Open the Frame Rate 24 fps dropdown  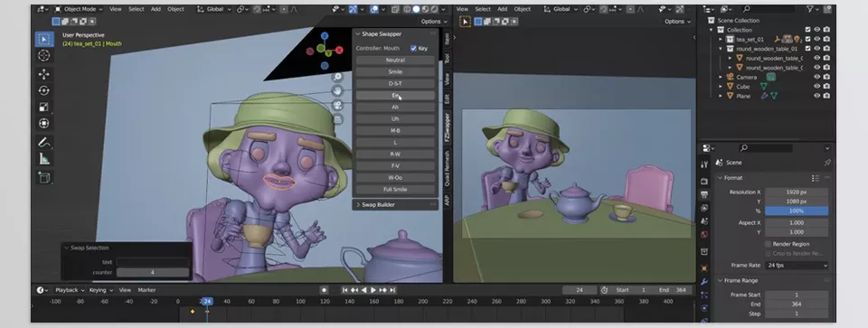pos(797,266)
